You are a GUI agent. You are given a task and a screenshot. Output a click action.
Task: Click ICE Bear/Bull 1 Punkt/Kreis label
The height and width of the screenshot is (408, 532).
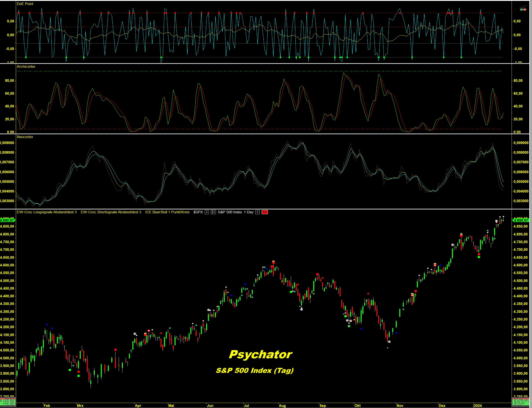(x=167, y=212)
